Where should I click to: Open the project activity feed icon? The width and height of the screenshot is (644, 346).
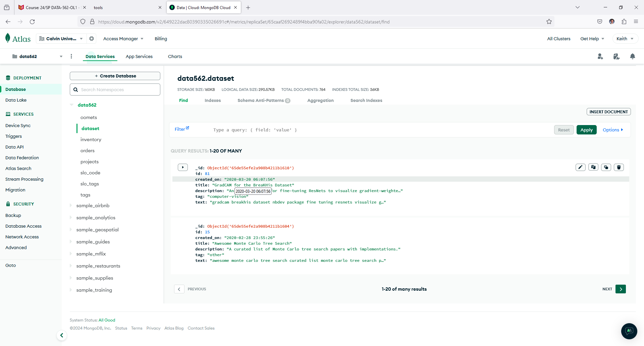coord(616,56)
